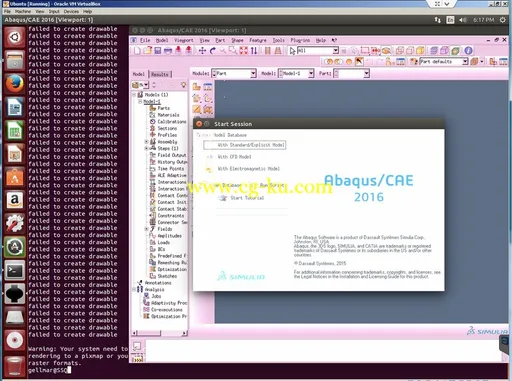Open the Viewport menu

tap(184, 40)
